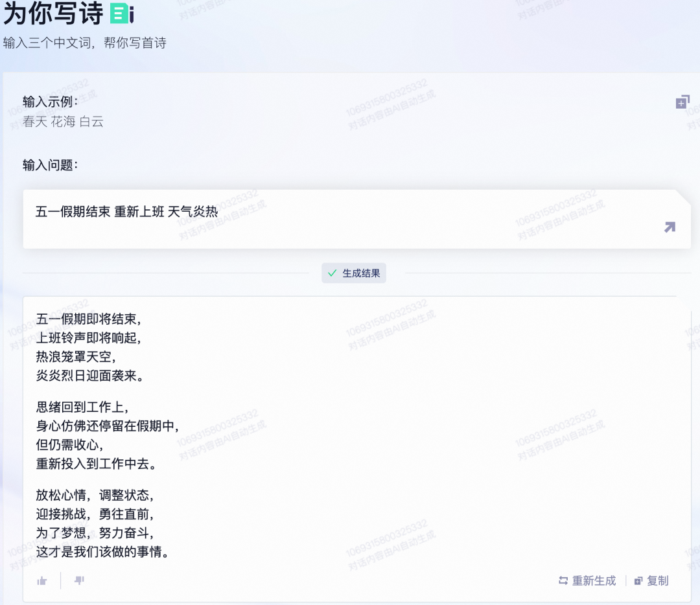Click the last poem line 这才是我们该做的事情
The width and height of the screenshot is (700, 605).
(x=104, y=553)
